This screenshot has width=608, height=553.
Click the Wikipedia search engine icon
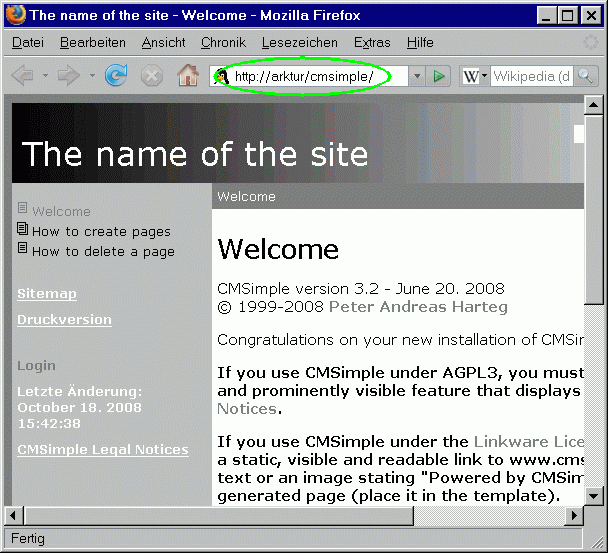click(471, 76)
